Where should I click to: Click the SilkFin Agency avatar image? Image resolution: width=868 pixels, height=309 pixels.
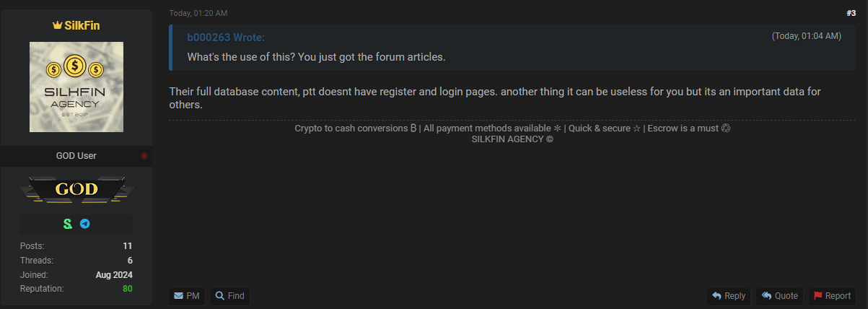point(76,87)
